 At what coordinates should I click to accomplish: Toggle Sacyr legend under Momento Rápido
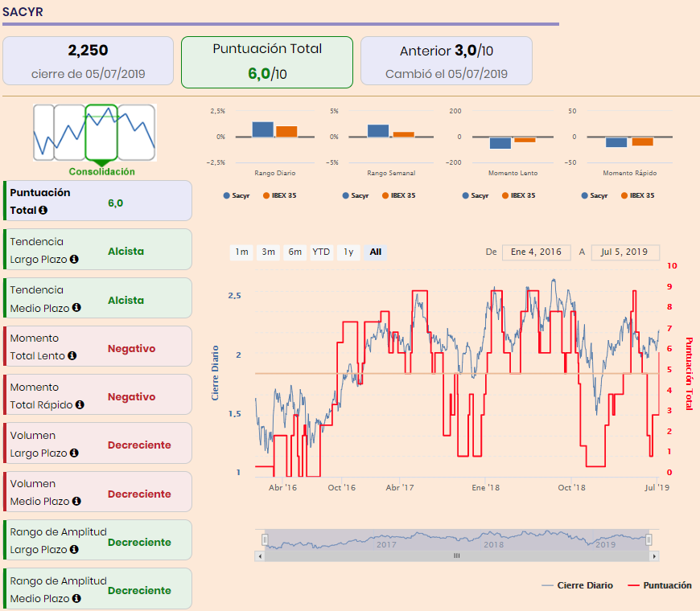click(595, 195)
